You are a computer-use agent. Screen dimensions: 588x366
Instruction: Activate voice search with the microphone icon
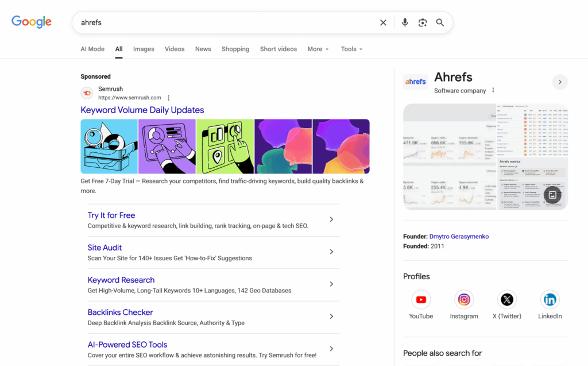tap(405, 22)
